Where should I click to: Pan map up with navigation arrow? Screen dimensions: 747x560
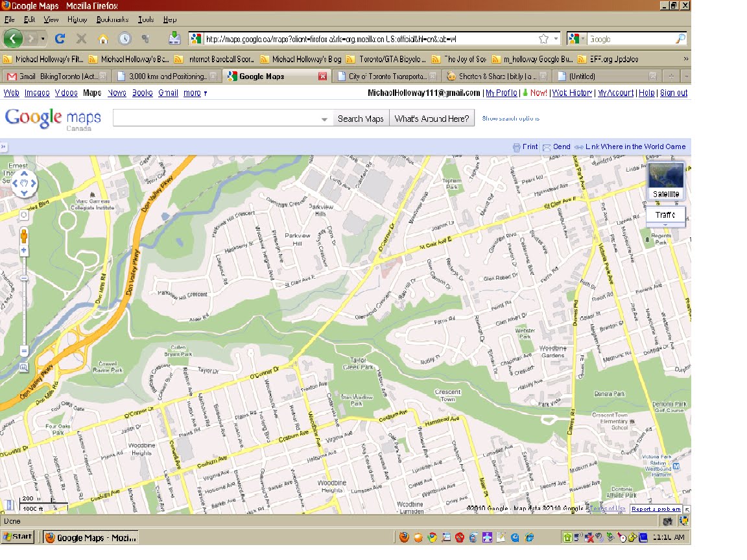pos(24,173)
